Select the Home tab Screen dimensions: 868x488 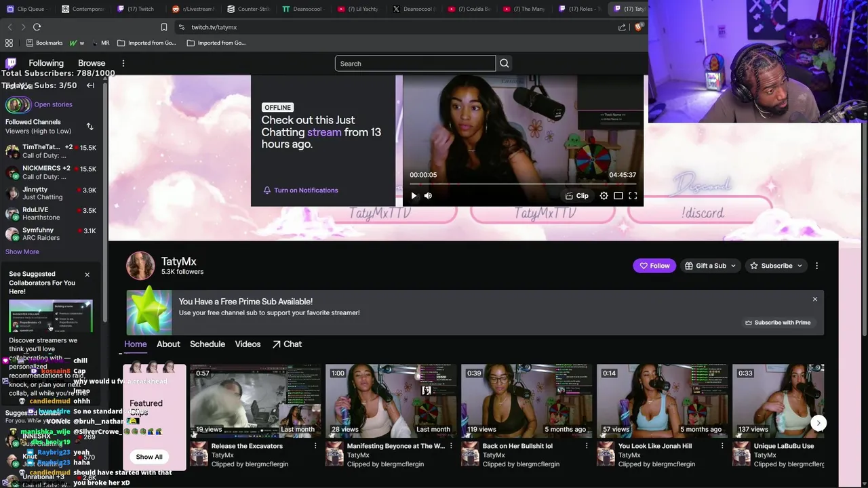click(135, 344)
